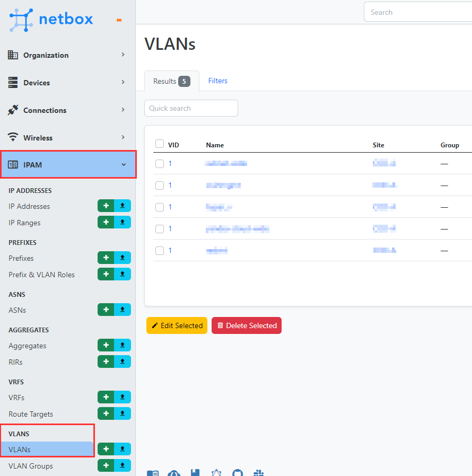Open the GitHub icon link in footer
The width and height of the screenshot is (472, 476).
[x=238, y=473]
